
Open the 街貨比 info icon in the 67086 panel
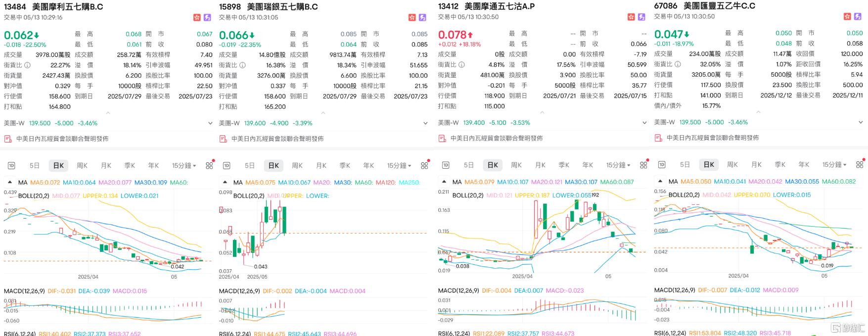(678, 64)
